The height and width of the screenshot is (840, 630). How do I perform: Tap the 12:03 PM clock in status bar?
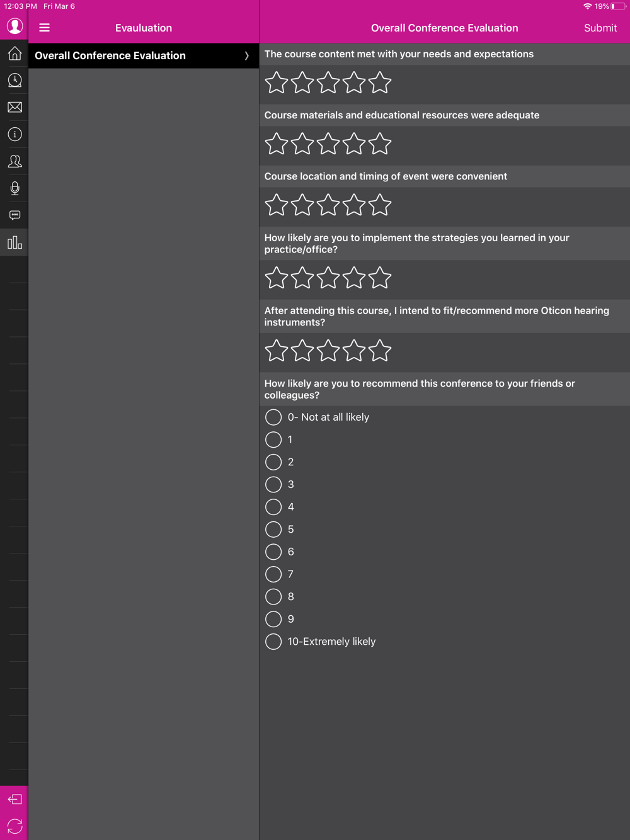pos(20,6)
